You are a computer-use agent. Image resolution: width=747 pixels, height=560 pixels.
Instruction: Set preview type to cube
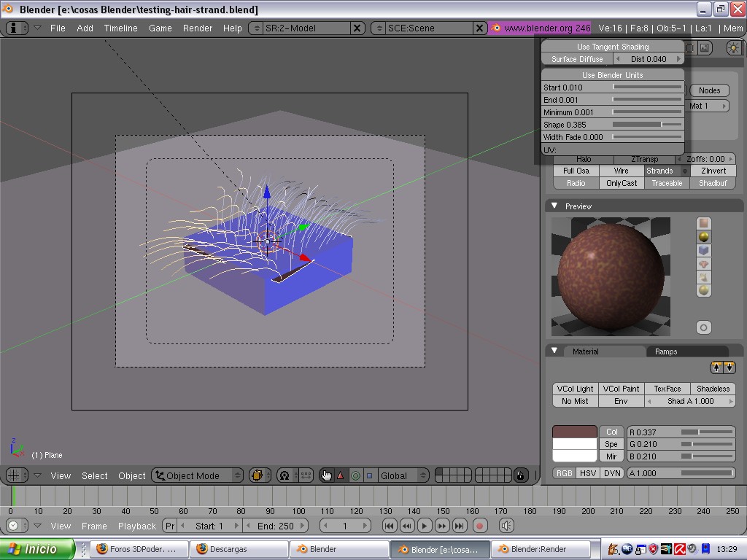tap(704, 250)
